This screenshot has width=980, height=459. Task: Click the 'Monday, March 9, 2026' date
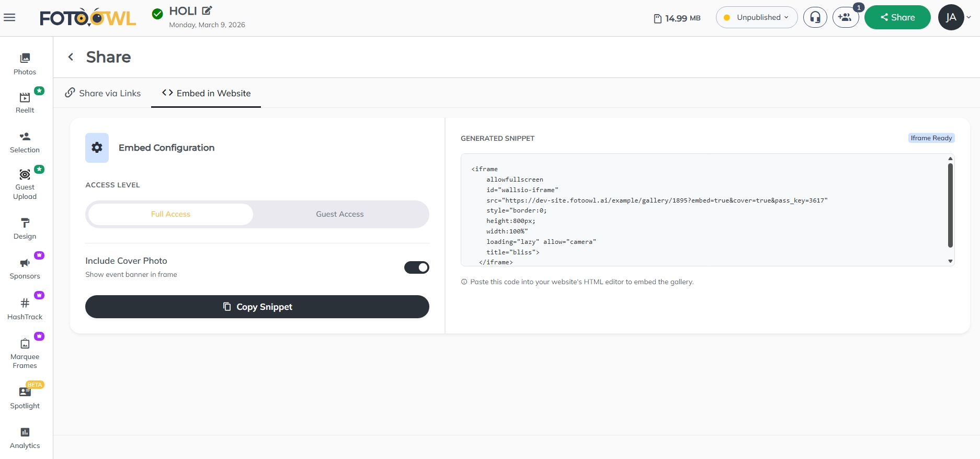tap(207, 25)
